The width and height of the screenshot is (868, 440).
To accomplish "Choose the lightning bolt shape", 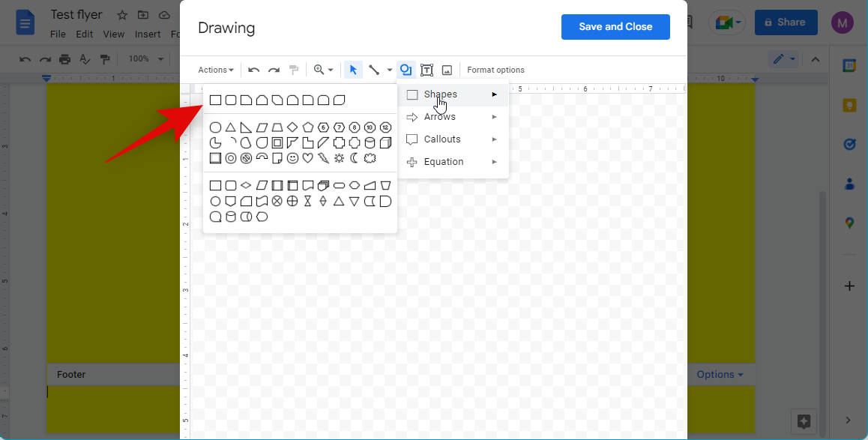I will (323, 158).
